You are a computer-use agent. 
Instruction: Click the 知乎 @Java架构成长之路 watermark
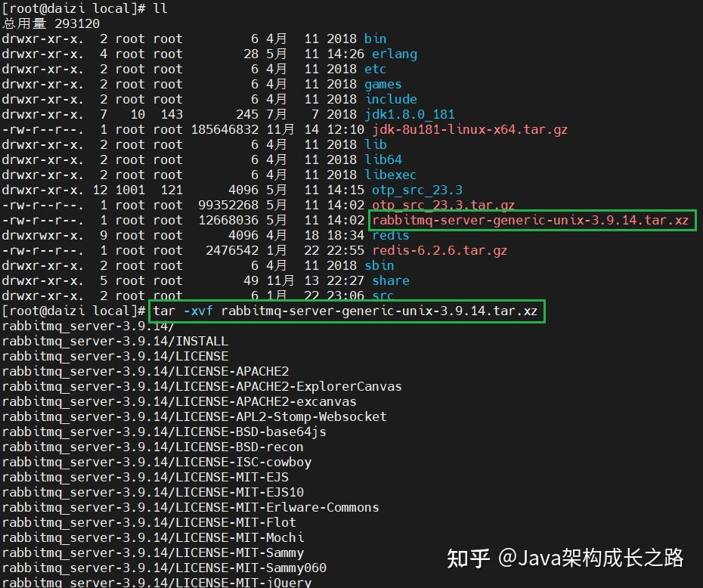[567, 558]
